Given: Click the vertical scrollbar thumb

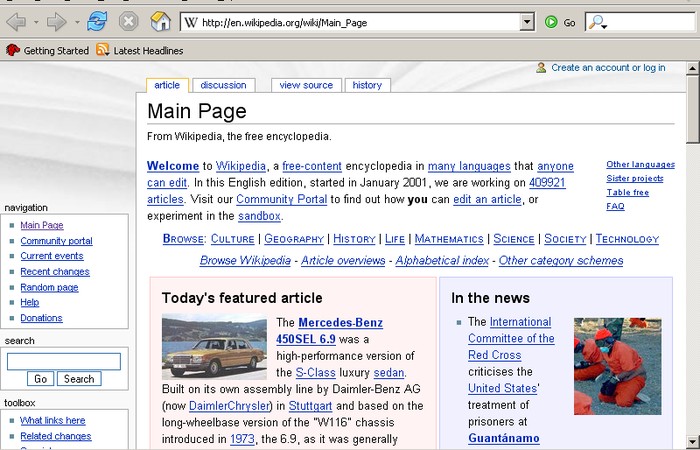Looking at the screenshot, I should pos(692,109).
